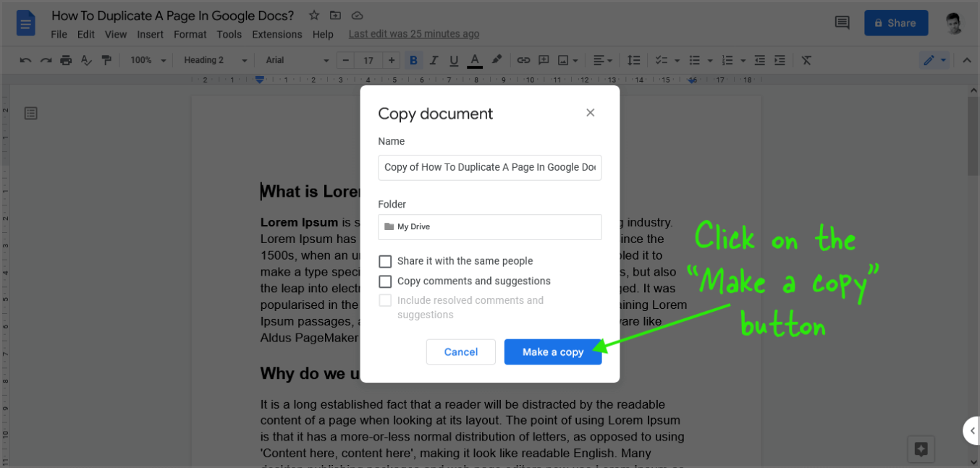
Task: Hide the menus with the up chevron
Action: 967,60
